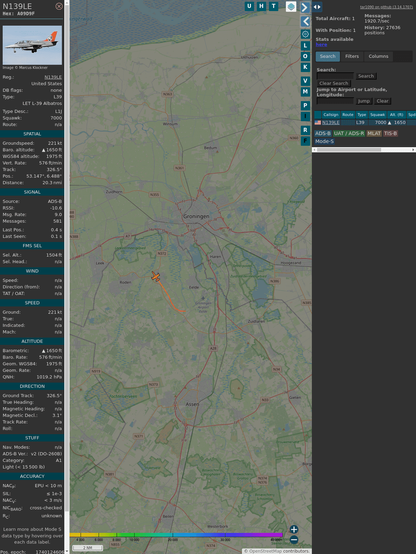Viewport: 416px width, 554px height.
Task: Click the U map button
Action: (x=249, y=6)
